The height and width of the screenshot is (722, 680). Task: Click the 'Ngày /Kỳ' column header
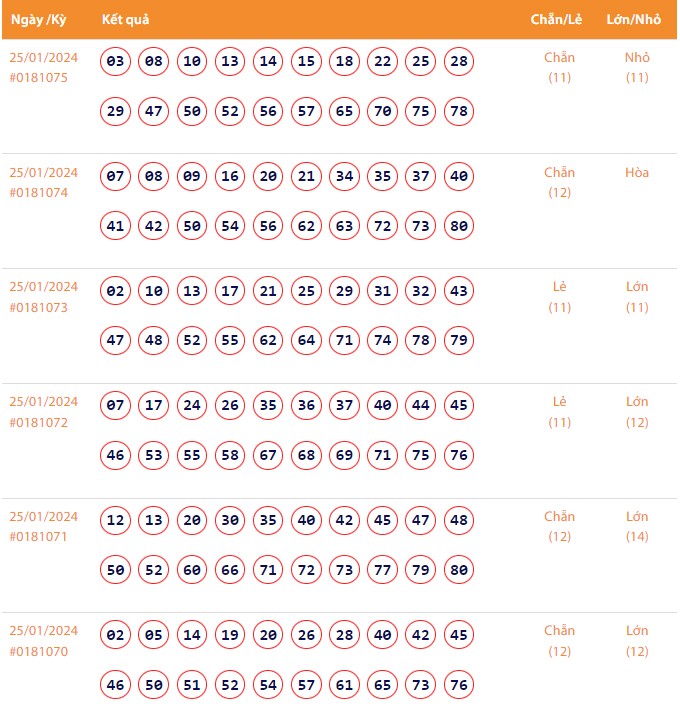[39, 20]
